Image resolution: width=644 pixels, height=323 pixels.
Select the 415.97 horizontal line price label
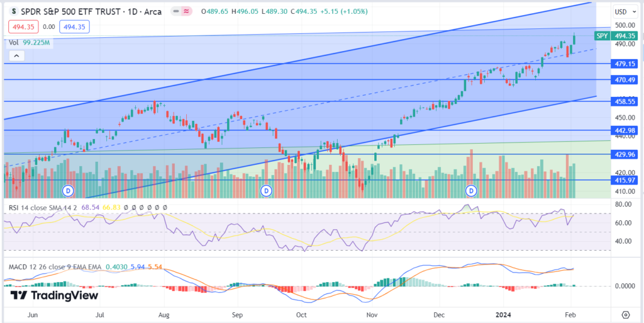(625, 180)
